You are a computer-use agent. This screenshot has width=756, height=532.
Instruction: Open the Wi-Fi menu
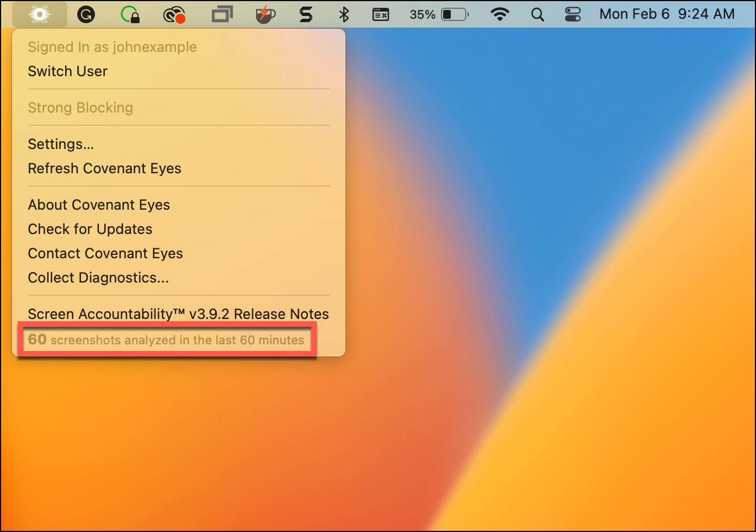click(x=500, y=14)
